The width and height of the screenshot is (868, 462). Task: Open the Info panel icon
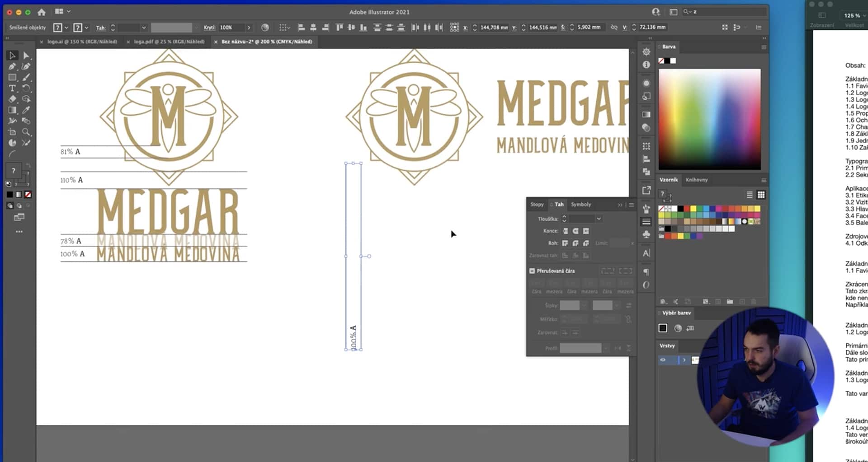646,65
